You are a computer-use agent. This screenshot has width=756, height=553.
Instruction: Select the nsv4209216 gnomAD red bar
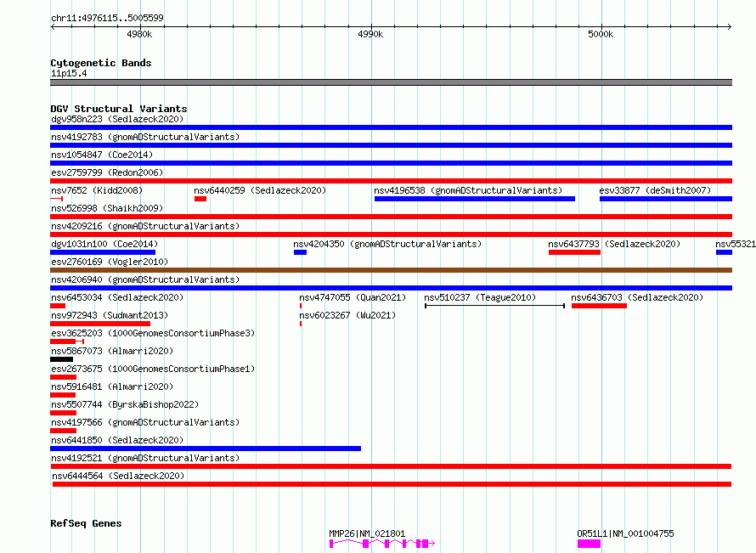tap(391, 234)
